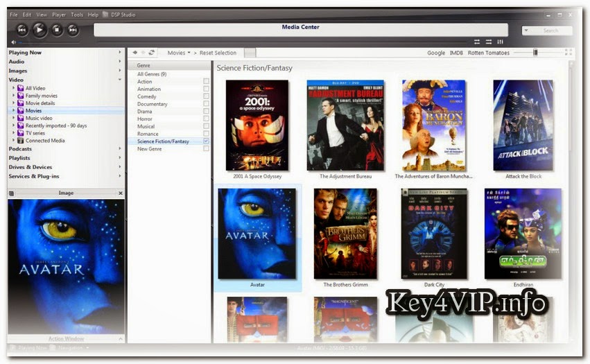Click the Movie details library icon
The width and height of the screenshot is (590, 364).
pos(21,103)
